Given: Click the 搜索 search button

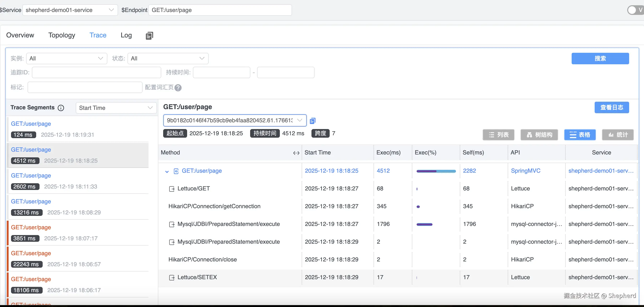Looking at the screenshot, I should (600, 59).
